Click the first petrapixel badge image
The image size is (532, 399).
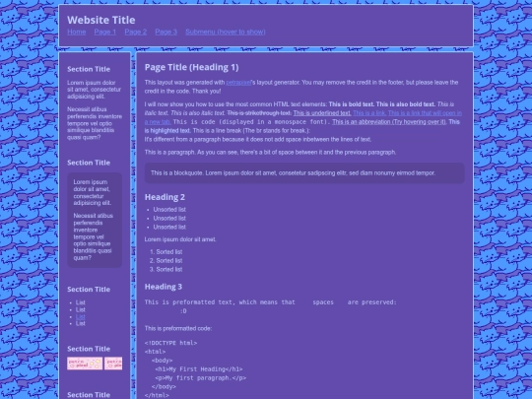click(85, 364)
